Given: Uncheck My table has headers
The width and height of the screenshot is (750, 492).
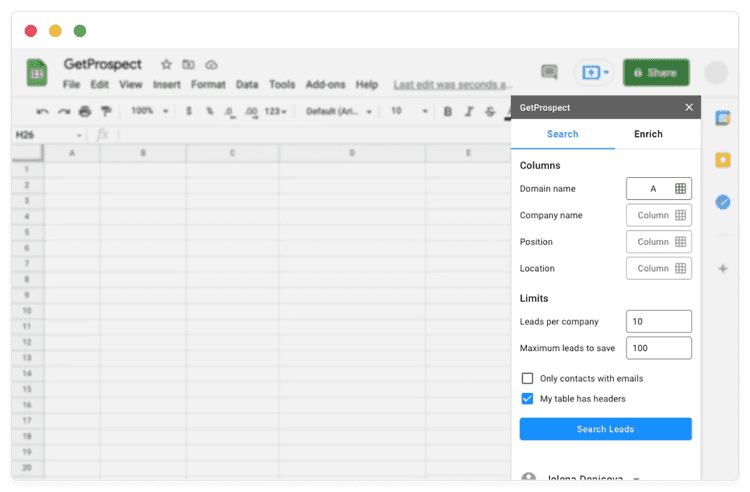Looking at the screenshot, I should coord(527,398).
